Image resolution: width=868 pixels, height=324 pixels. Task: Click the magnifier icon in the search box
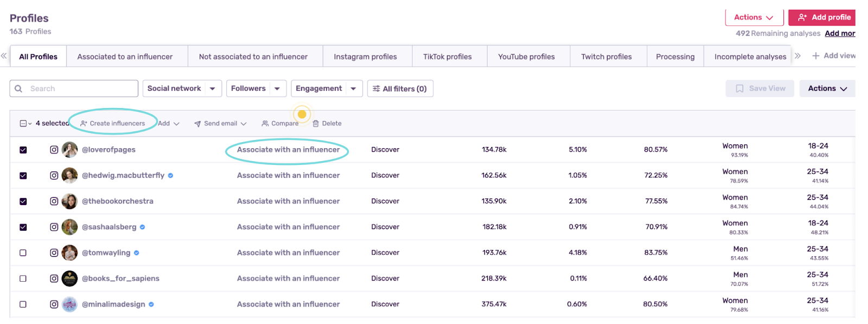tap(18, 88)
